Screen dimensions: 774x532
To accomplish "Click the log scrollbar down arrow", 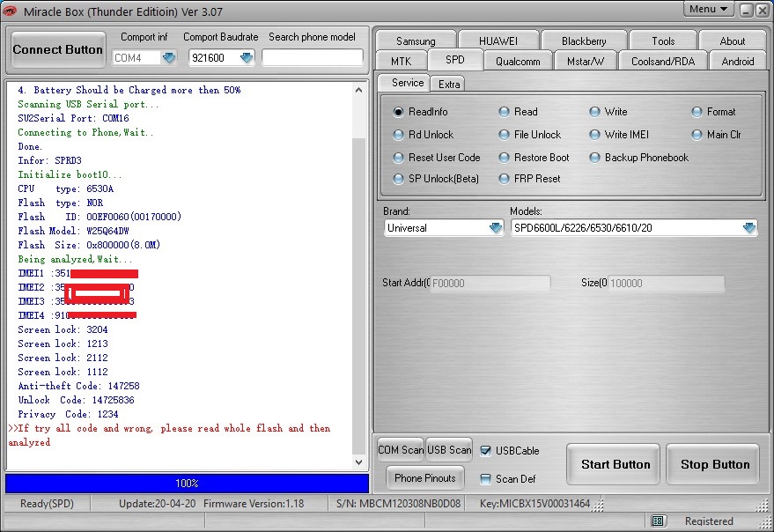I will tap(359, 462).
